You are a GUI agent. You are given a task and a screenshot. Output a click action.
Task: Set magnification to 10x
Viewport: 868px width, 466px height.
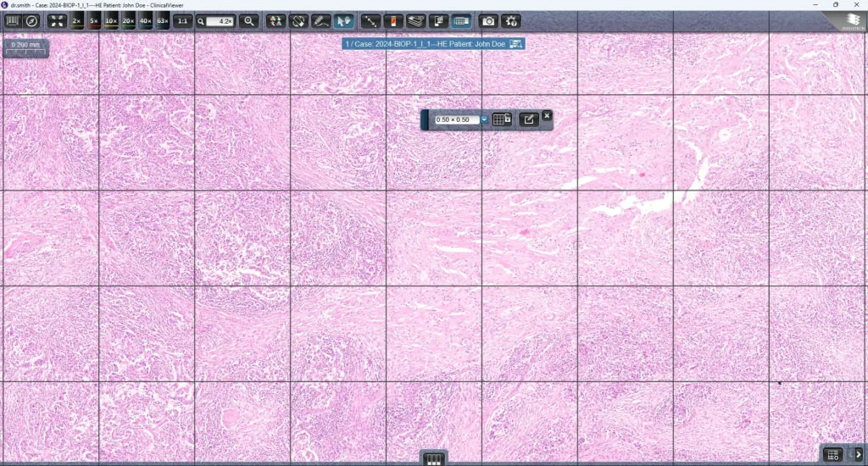pos(111,21)
